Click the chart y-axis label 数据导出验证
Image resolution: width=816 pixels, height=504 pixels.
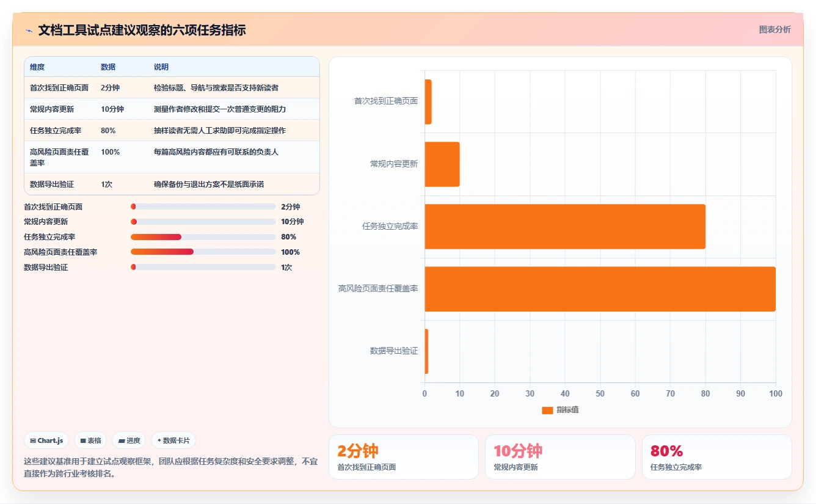(x=394, y=351)
